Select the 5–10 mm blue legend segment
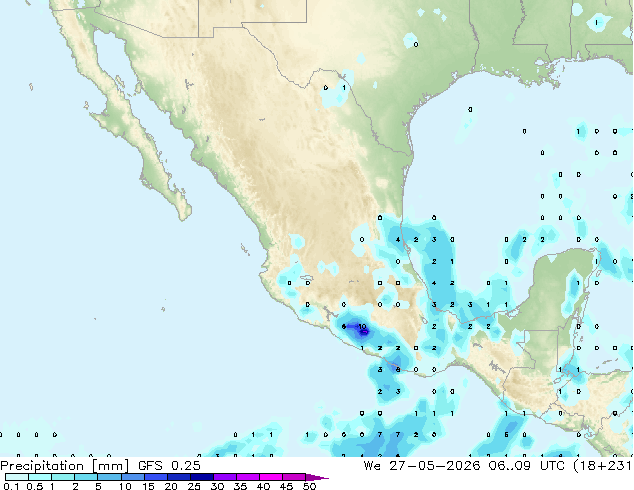Viewport: 634px width, 490px height. (109, 477)
